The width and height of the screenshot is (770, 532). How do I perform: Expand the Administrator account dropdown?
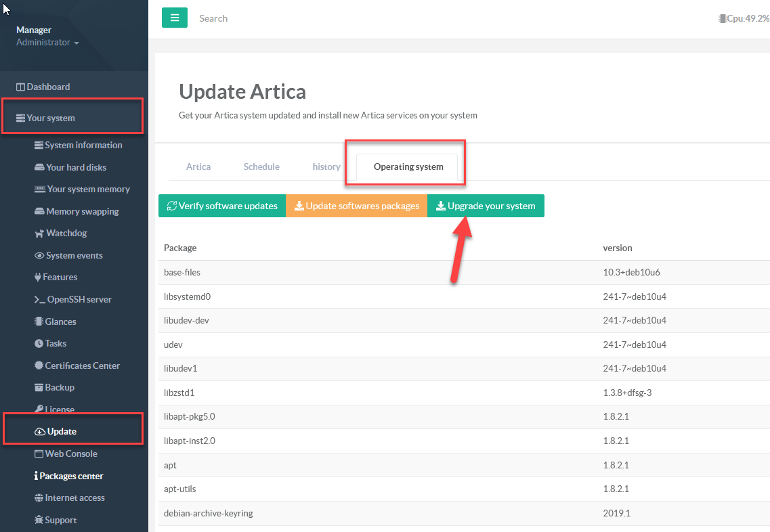click(x=47, y=43)
